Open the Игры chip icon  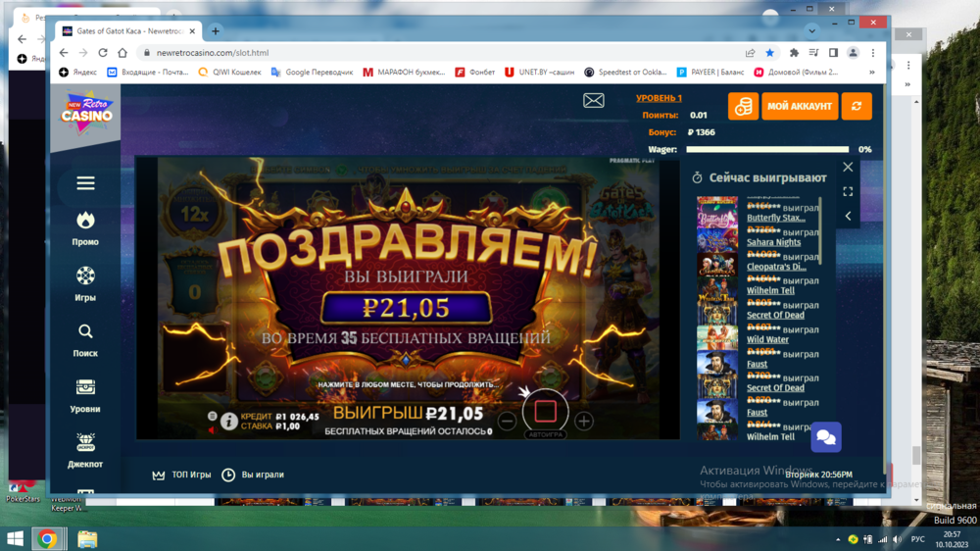[85, 276]
